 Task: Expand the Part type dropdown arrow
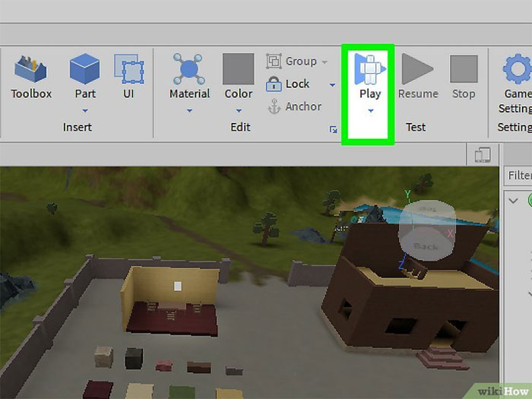coord(85,111)
